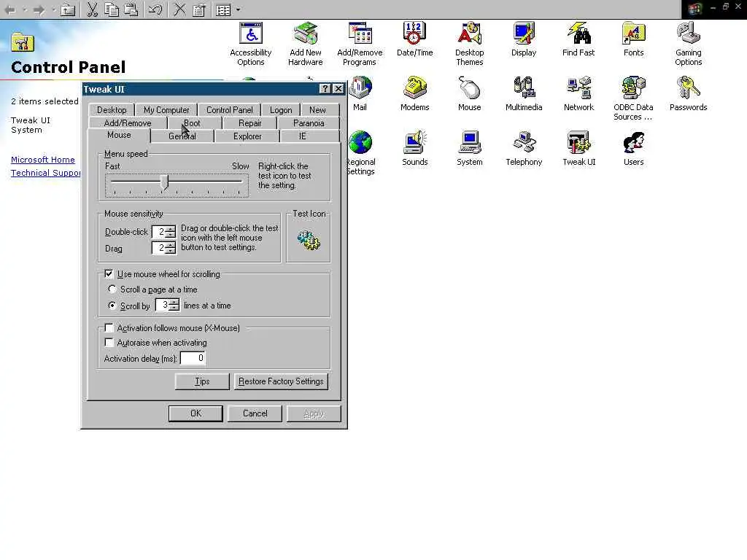The height and width of the screenshot is (560, 747).
Task: Click Restore Factory Settings button
Action: pos(281,381)
